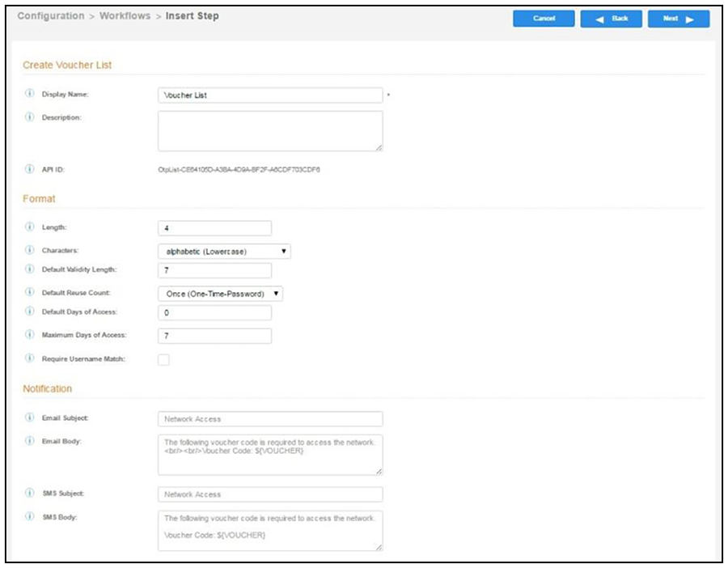Click the info icon beside Default Days of Access

click(x=29, y=311)
